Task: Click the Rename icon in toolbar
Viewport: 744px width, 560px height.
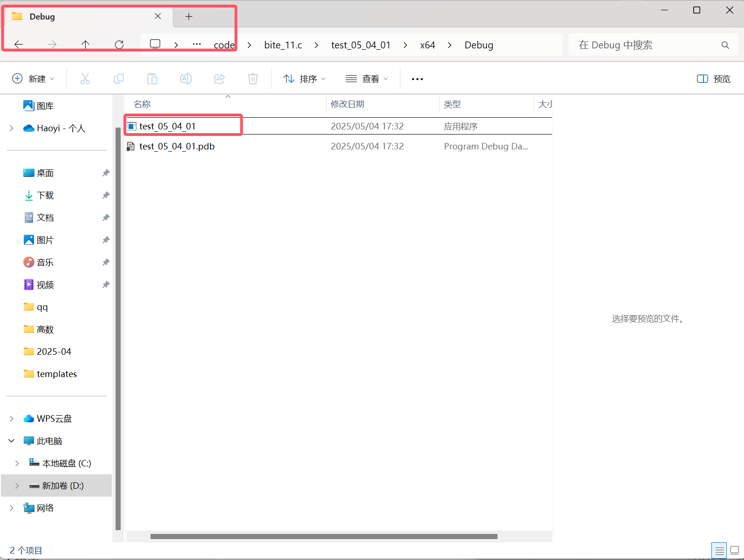Action: point(186,79)
